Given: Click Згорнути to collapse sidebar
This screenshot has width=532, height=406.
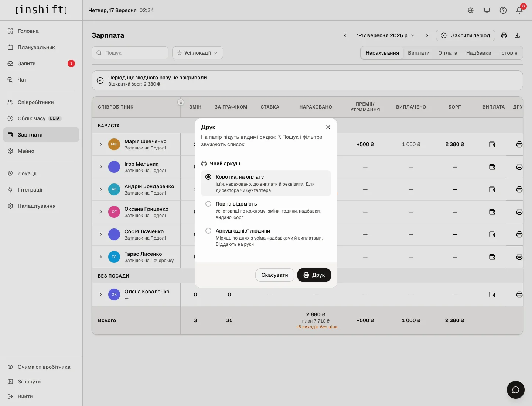Looking at the screenshot, I should point(41,382).
